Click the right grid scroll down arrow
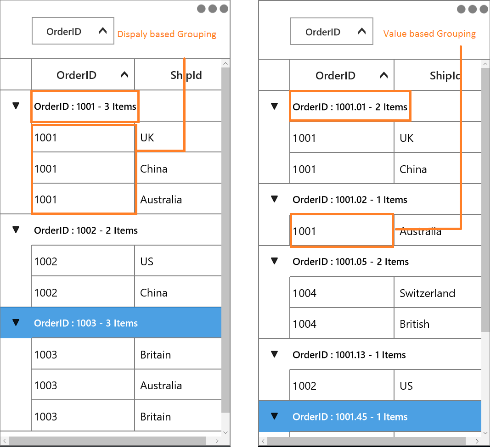Viewport: 496px width, 448px height. pos(485,433)
